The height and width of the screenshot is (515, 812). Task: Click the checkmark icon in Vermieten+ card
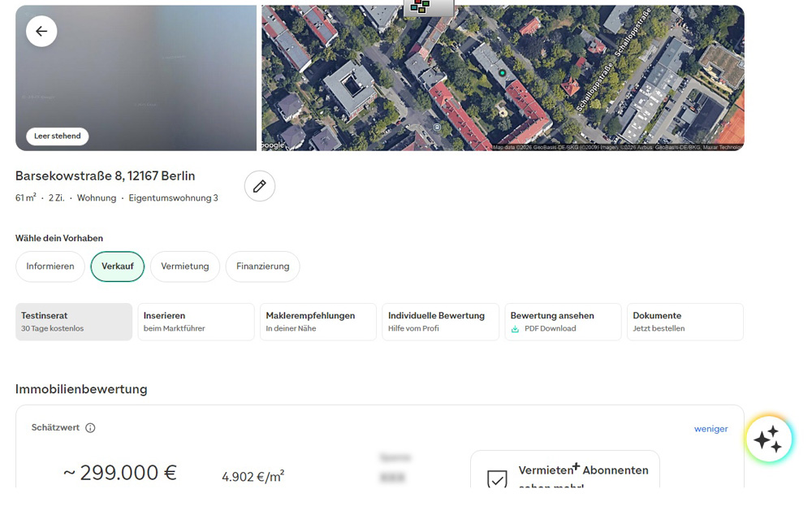point(497,478)
